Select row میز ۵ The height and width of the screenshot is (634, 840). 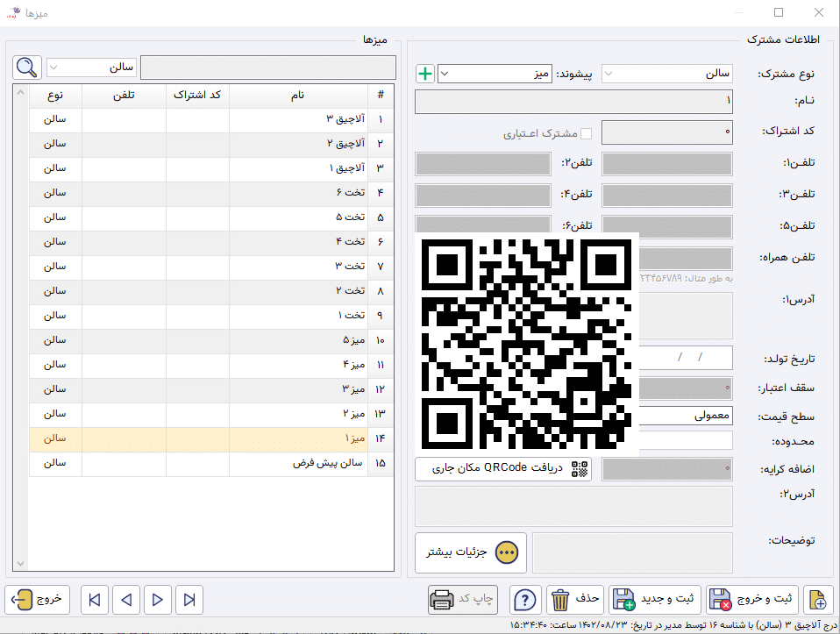[211, 341]
